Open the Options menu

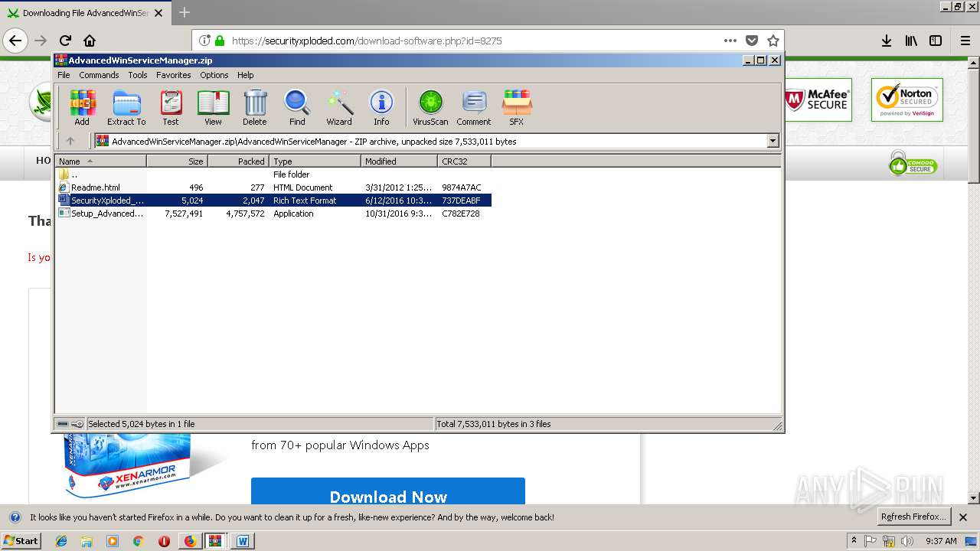(x=214, y=75)
